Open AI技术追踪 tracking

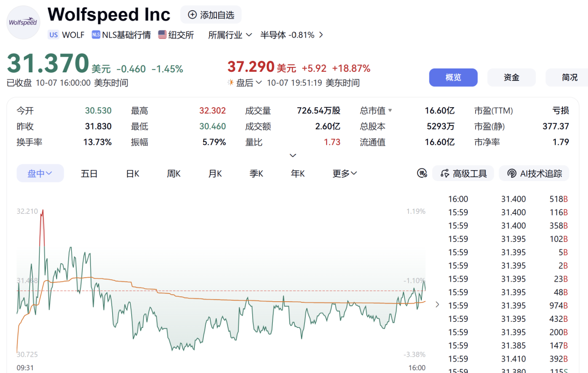[534, 173]
